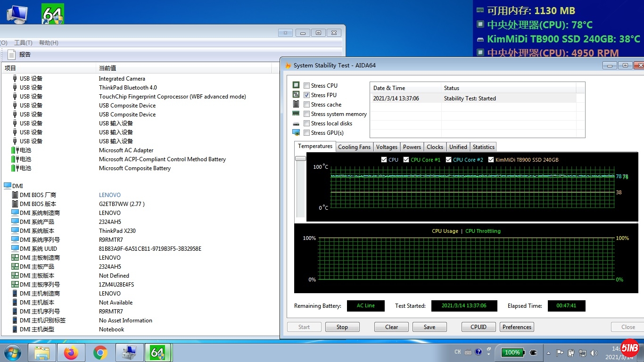Click the Windows Start orb

13,353
